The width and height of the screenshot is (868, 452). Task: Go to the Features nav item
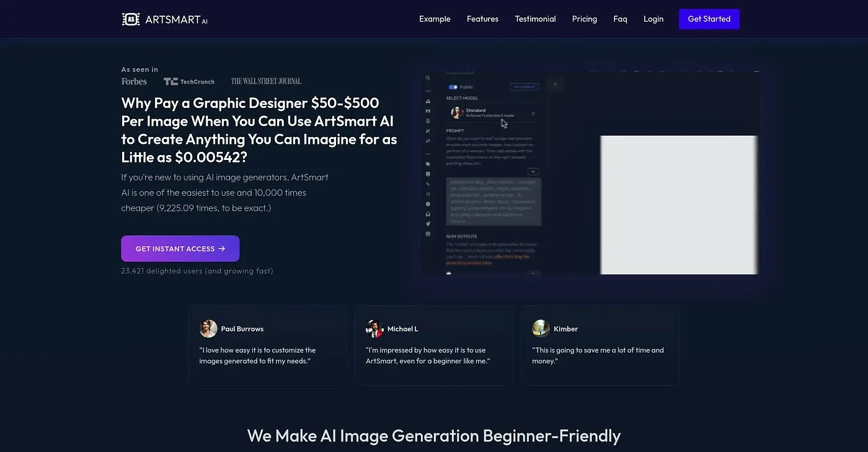pyautogui.click(x=482, y=19)
